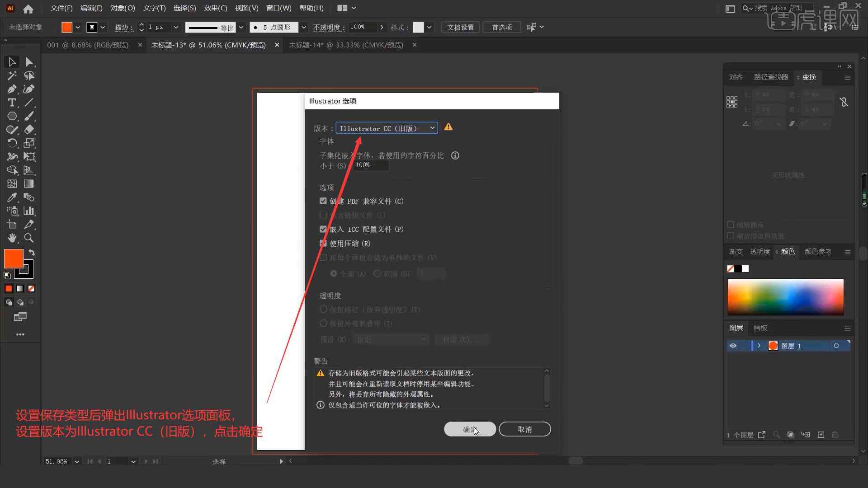Click 确定 to confirm settings
The image size is (868, 488).
(470, 429)
